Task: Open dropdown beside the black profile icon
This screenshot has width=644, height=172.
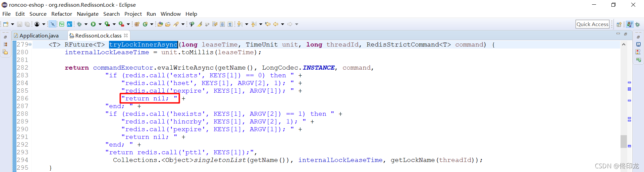Action: pyautogui.click(x=44, y=24)
